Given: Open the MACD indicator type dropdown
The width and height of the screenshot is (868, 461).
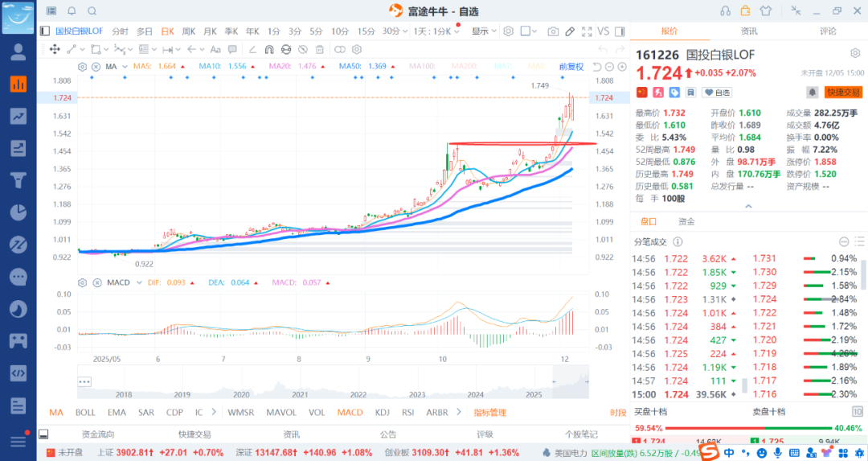Looking at the screenshot, I should coord(140,282).
